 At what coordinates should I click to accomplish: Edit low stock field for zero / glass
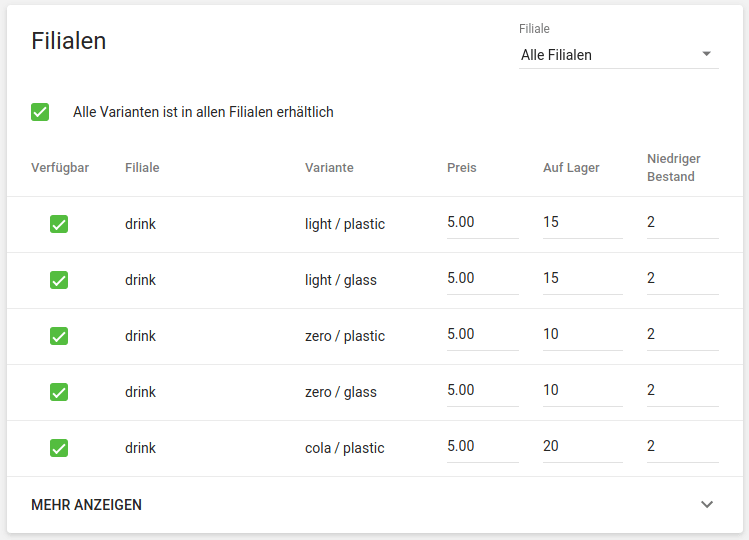(682, 390)
